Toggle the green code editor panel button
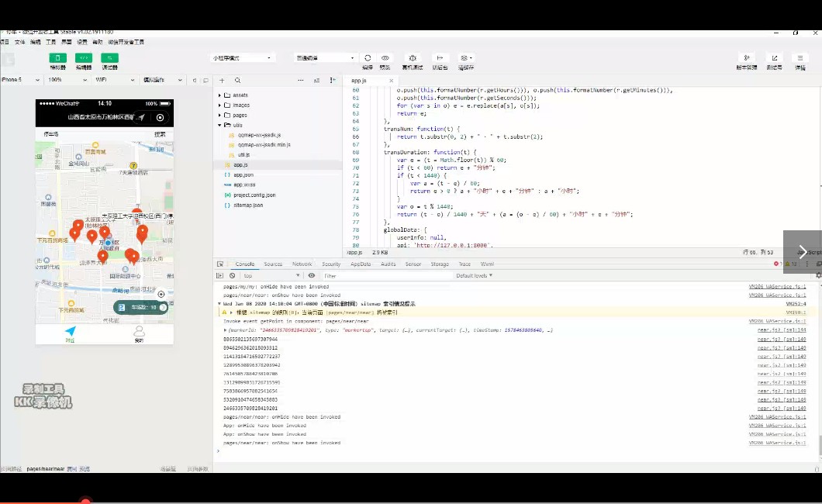This screenshot has height=504, width=822. (x=84, y=58)
